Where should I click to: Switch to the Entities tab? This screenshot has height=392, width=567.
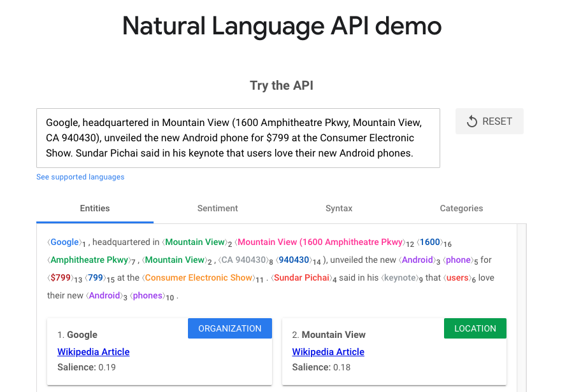click(x=95, y=208)
